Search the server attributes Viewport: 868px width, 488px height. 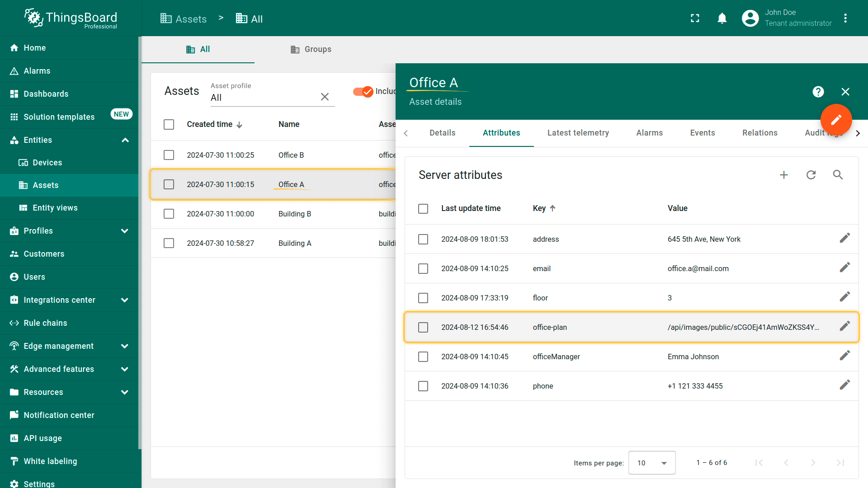coord(838,175)
